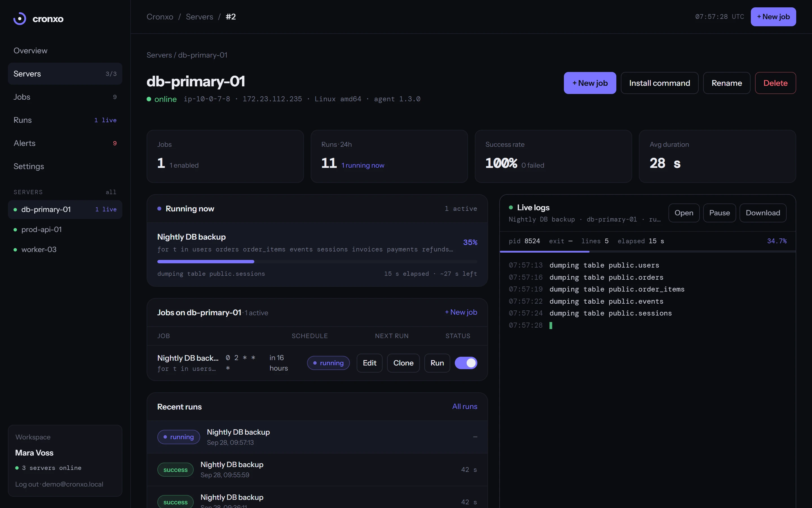Click the Runs 24h stat card
This screenshot has height=508, width=812.
[x=389, y=156]
